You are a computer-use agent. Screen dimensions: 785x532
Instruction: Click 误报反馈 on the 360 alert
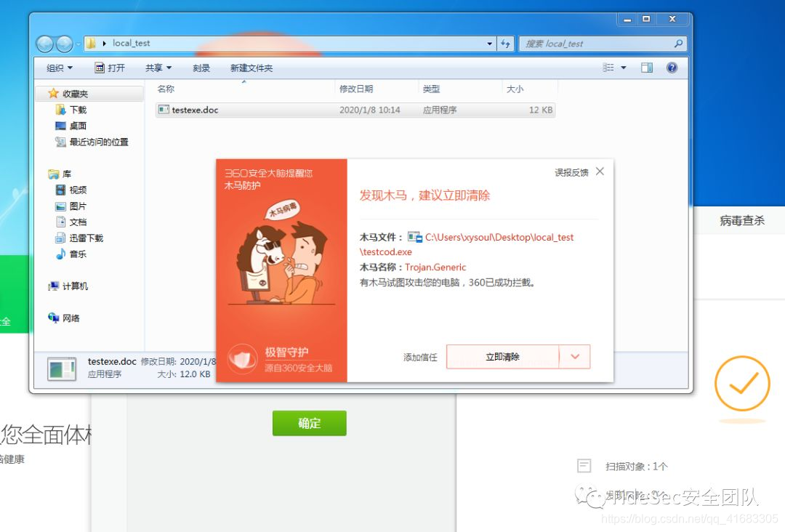pyautogui.click(x=571, y=172)
